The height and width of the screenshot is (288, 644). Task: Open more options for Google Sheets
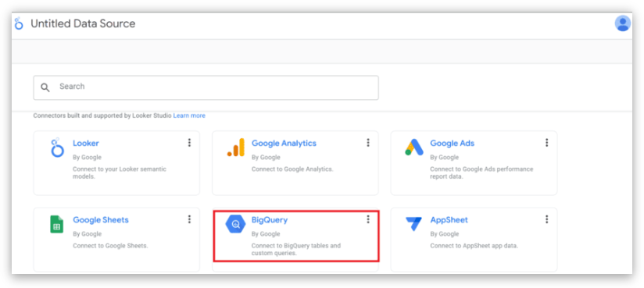point(189,219)
